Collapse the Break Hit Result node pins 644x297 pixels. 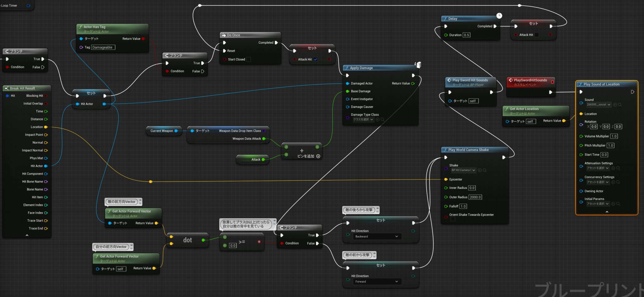27,235
